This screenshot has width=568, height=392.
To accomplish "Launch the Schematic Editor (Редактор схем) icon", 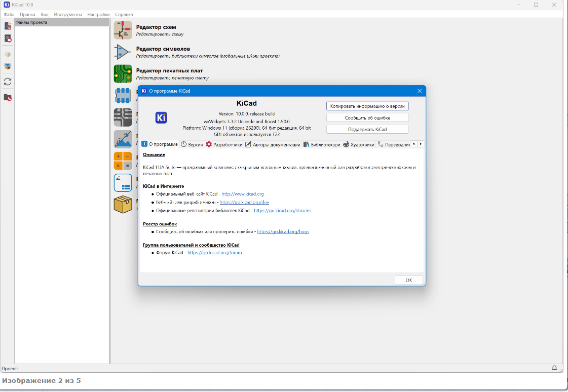I will (x=123, y=30).
